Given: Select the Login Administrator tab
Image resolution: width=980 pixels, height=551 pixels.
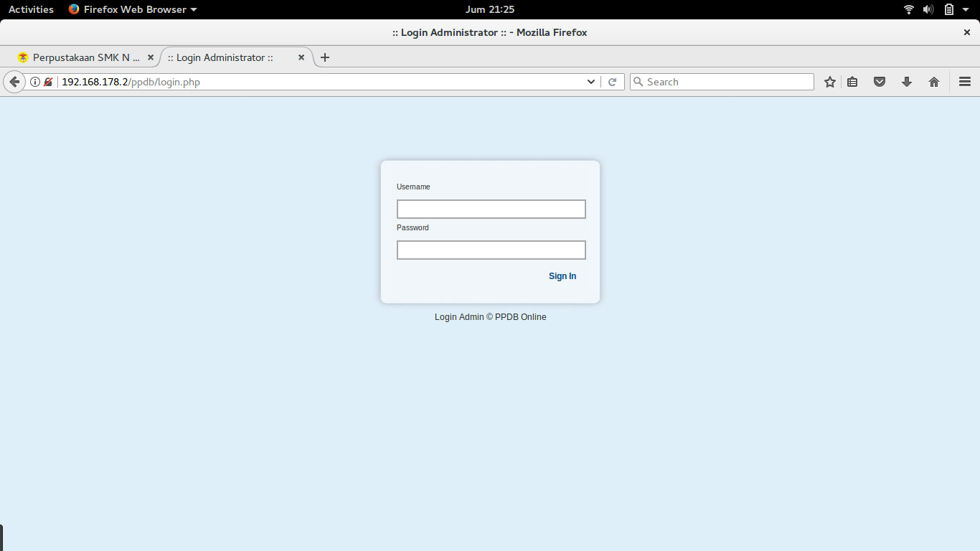Looking at the screenshot, I should tap(236, 57).
